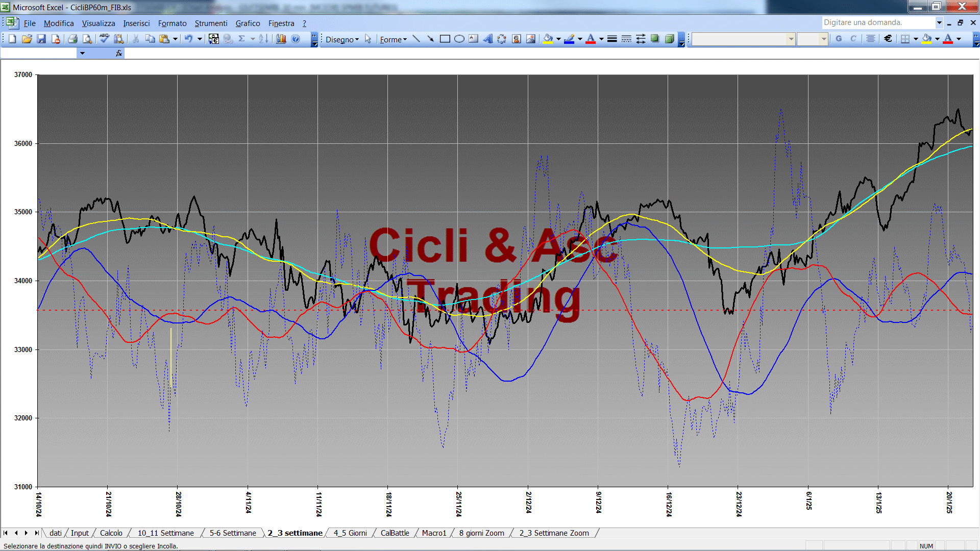Switch to the 8 giorni Zoom sheet
Viewport: 980px width, 551px height.
[x=481, y=533]
